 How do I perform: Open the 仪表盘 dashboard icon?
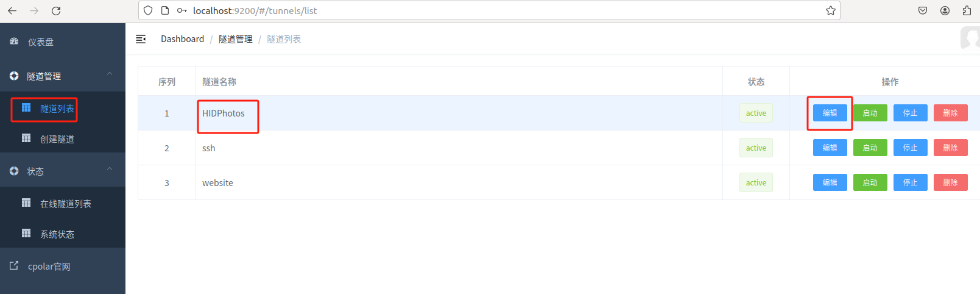click(x=14, y=41)
